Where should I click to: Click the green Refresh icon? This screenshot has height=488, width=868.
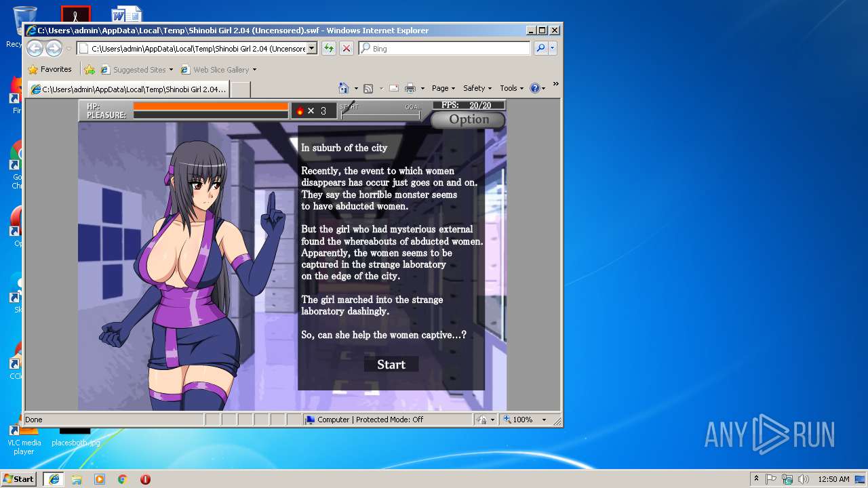pyautogui.click(x=329, y=48)
